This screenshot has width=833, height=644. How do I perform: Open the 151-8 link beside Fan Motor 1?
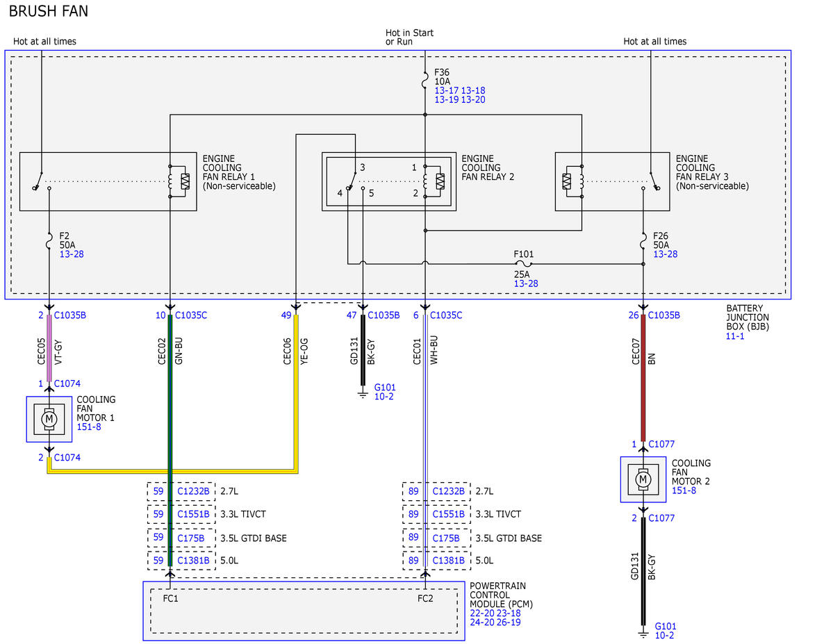click(x=89, y=427)
